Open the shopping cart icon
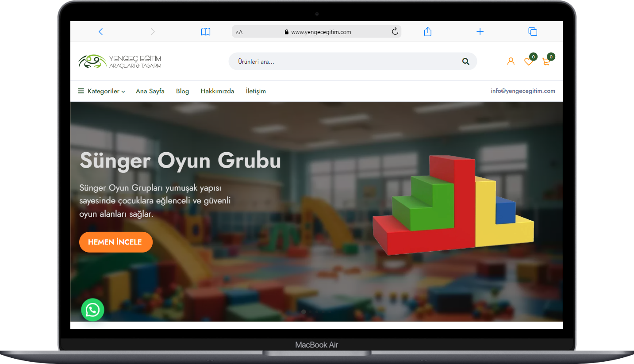The image size is (634, 364). (547, 61)
